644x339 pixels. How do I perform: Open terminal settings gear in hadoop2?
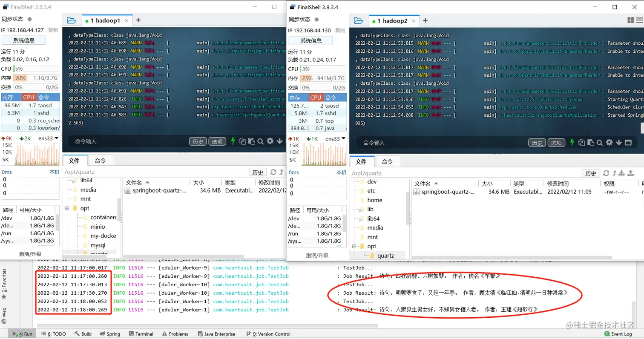(609, 142)
